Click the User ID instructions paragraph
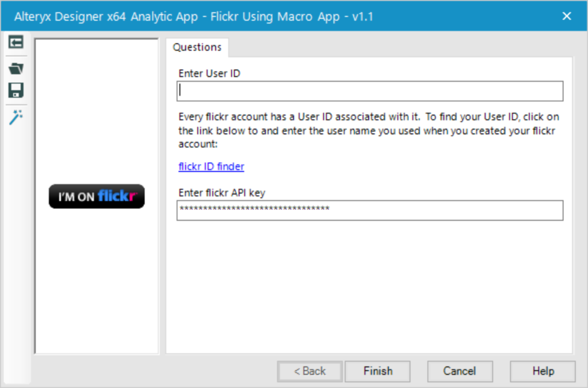Viewport: 588px width, 388px height. click(x=369, y=130)
